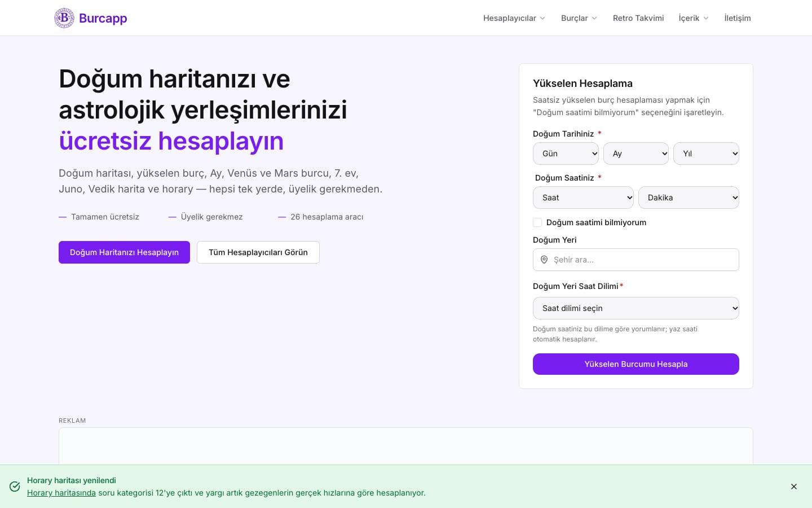Open the Saat dilimi seçin dropdown
The image size is (812, 508).
click(636, 308)
